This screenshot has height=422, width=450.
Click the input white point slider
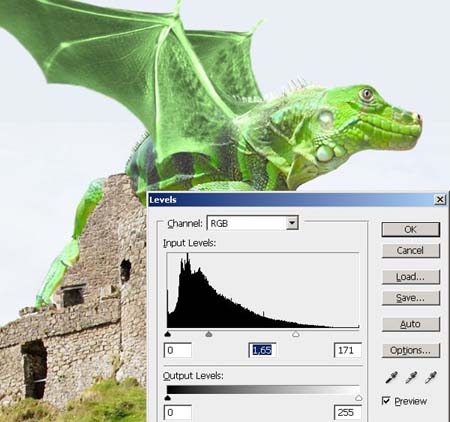point(295,334)
